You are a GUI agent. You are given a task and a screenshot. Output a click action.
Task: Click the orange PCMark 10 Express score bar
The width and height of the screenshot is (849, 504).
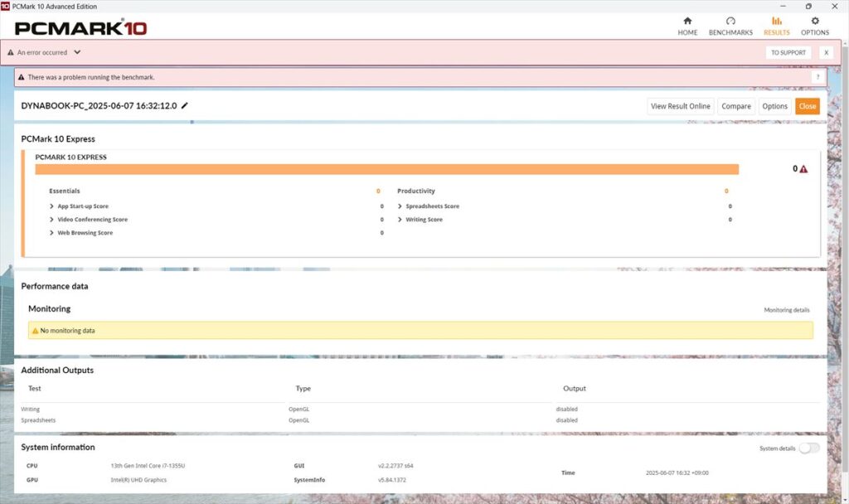pos(386,169)
